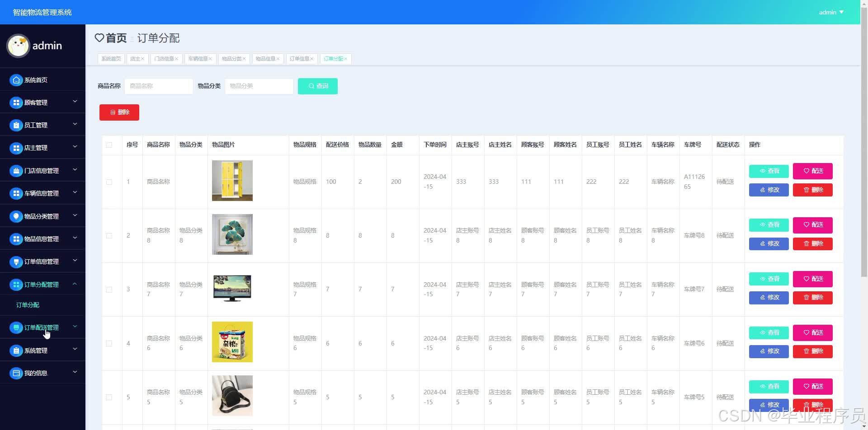Viewport: 868px width, 430px height.
Task: Open the 杂粮 food box thumbnail
Action: (x=232, y=342)
